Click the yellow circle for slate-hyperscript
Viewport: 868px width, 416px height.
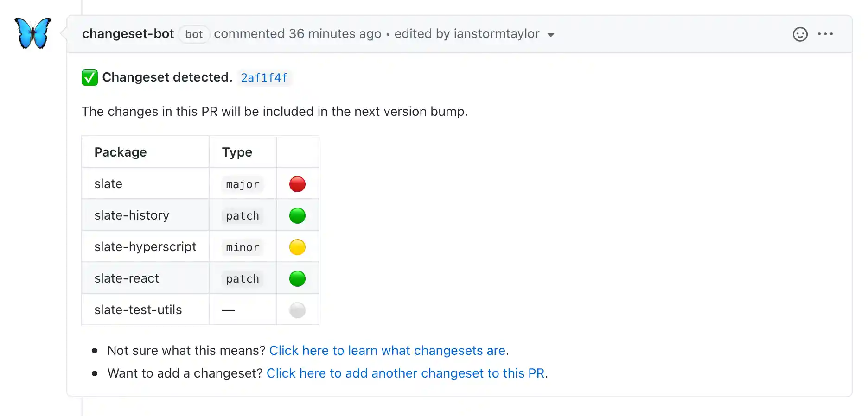click(297, 247)
